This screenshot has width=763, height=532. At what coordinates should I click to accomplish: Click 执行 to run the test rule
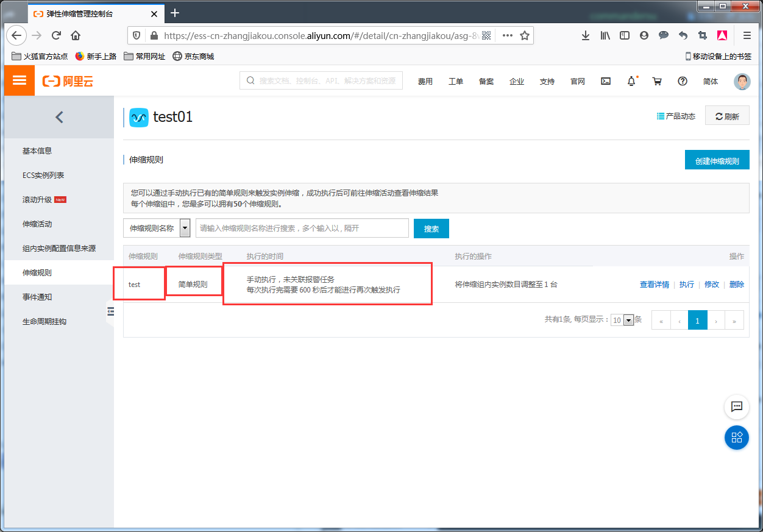pyautogui.click(x=687, y=285)
